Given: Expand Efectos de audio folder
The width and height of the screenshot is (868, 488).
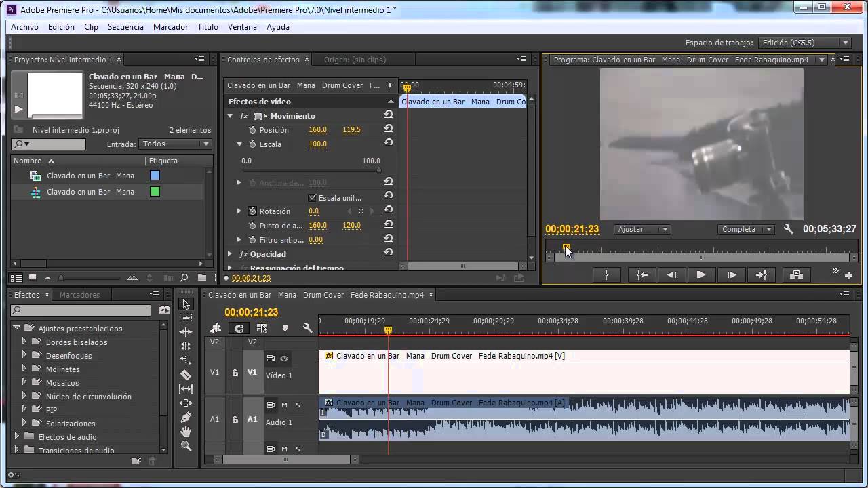Looking at the screenshot, I should coord(16,436).
